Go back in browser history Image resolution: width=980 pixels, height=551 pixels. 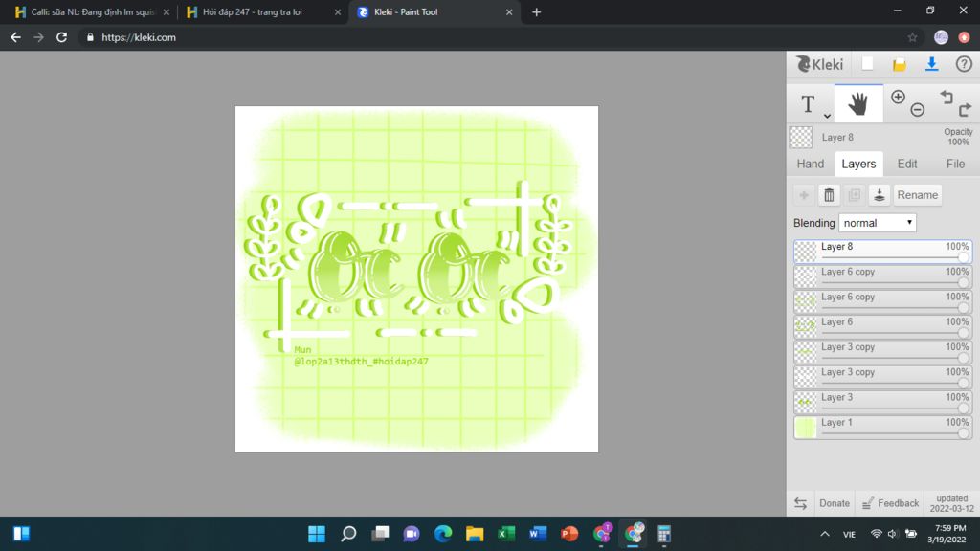[15, 37]
